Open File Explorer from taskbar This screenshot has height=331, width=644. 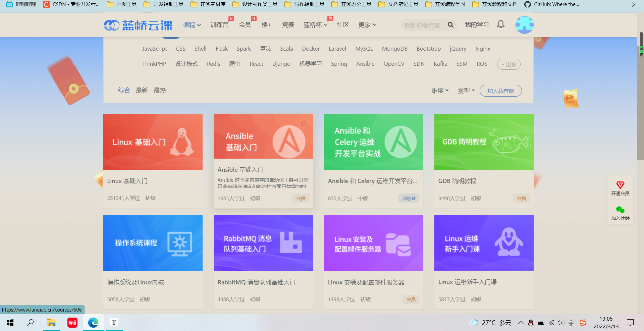(51, 323)
